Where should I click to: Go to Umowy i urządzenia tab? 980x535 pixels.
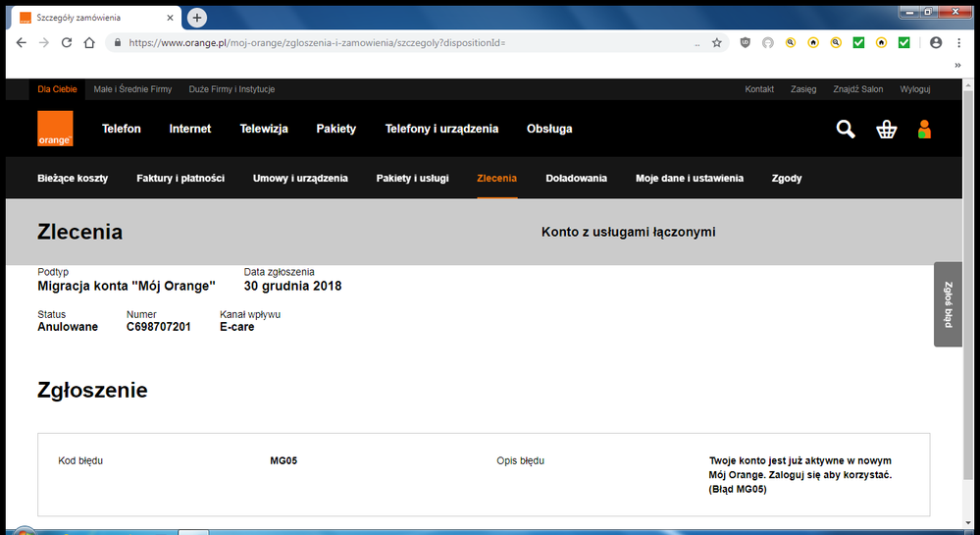(x=300, y=178)
